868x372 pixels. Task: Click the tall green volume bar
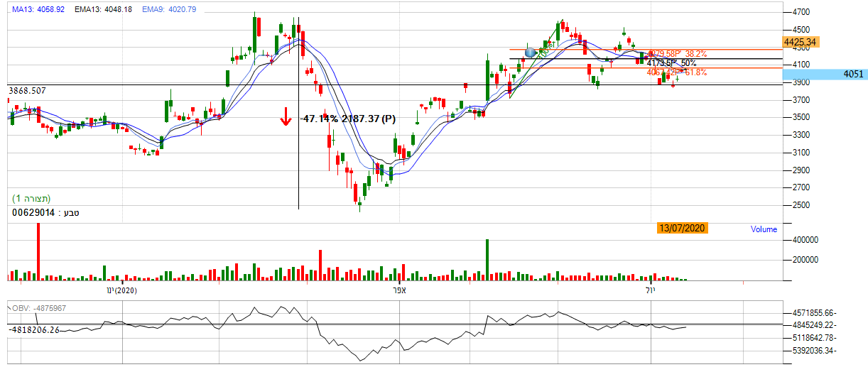[x=487, y=259]
